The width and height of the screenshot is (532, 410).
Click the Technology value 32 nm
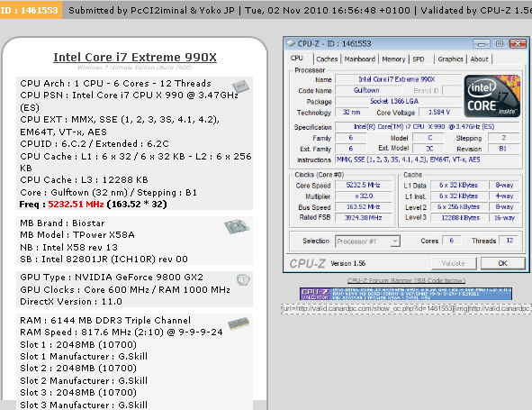click(351, 112)
